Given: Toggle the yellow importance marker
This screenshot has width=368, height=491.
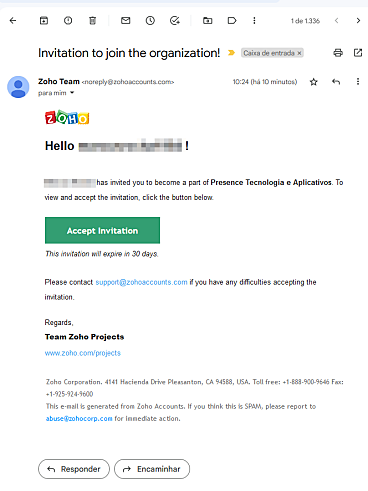Looking at the screenshot, I should [231, 53].
